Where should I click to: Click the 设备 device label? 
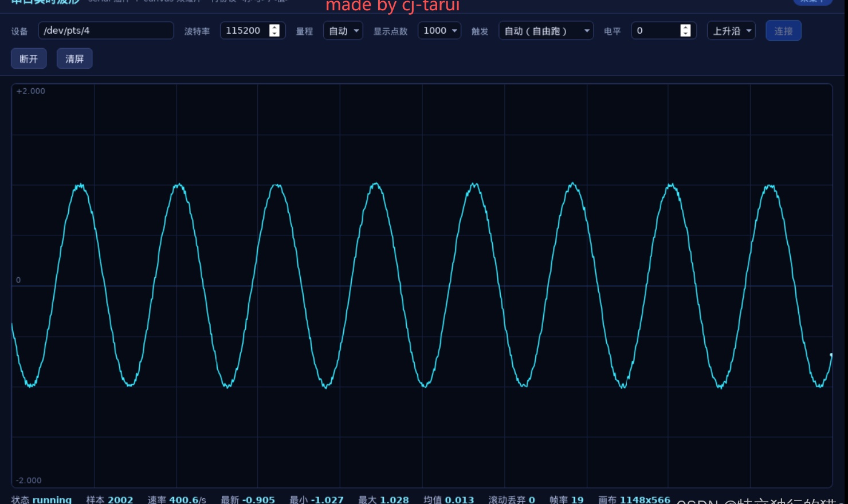(x=19, y=31)
